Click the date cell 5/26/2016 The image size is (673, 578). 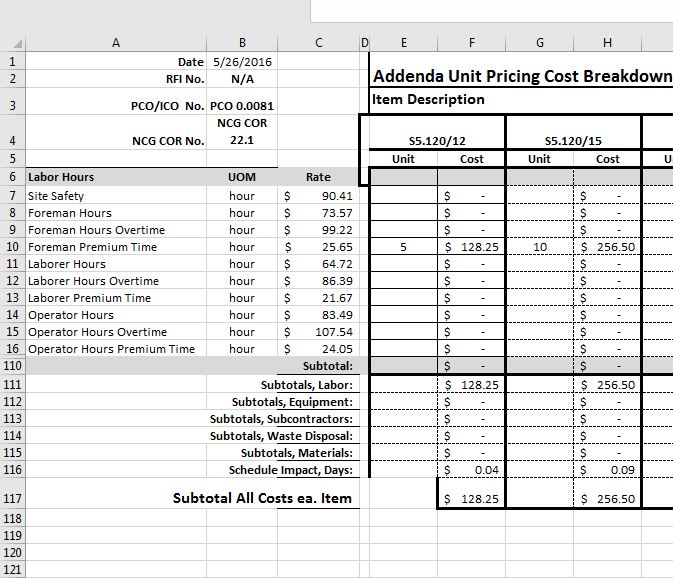point(242,62)
